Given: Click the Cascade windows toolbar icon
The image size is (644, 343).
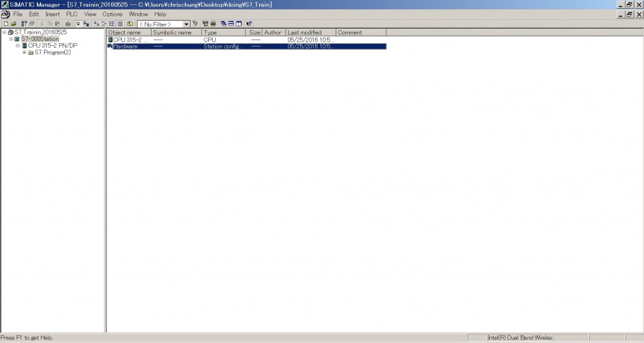Looking at the screenshot, I should [223, 24].
